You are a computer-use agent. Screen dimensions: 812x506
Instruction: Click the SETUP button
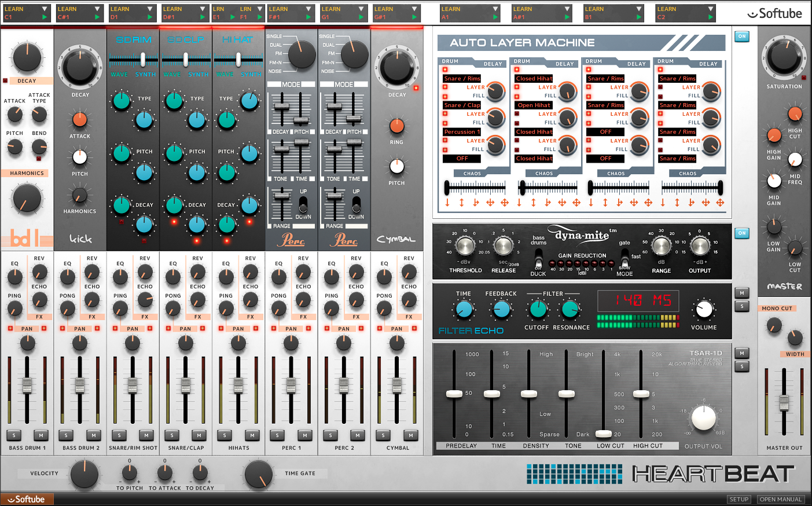pos(739,498)
